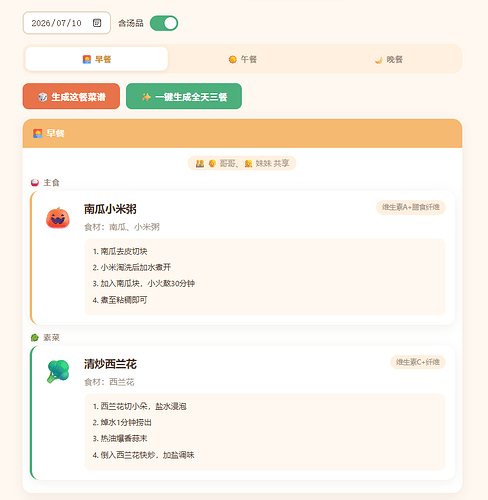The image size is (488, 500).
Task: Click the sparkle icon on the green button
Action: pyautogui.click(x=146, y=97)
